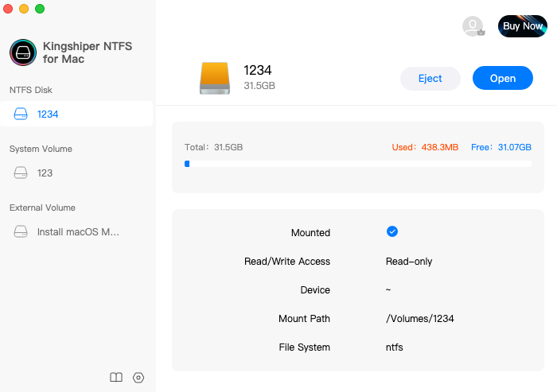Click the External Volume section header

pyautogui.click(x=42, y=208)
